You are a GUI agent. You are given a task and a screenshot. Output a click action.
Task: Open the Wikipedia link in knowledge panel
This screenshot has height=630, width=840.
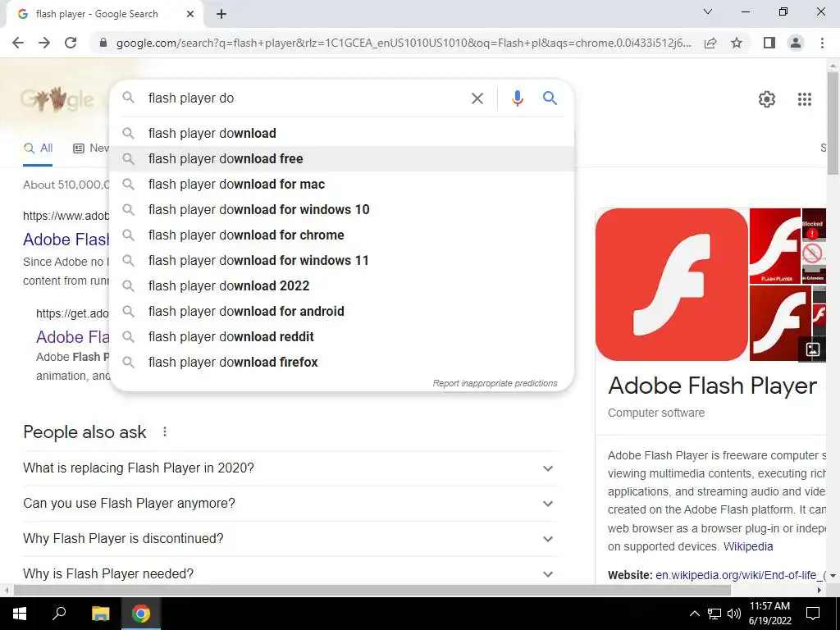point(747,546)
